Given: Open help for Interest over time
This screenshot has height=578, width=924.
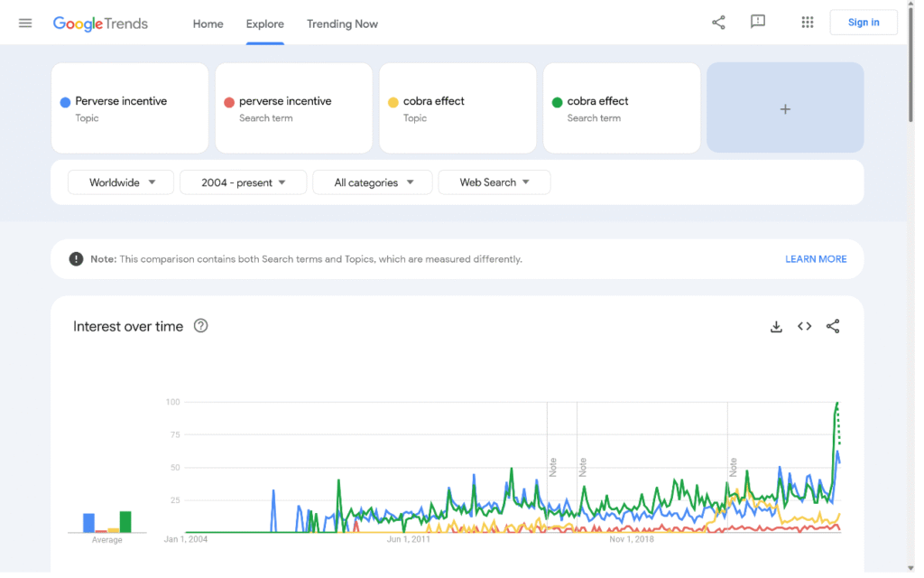Looking at the screenshot, I should pyautogui.click(x=201, y=326).
